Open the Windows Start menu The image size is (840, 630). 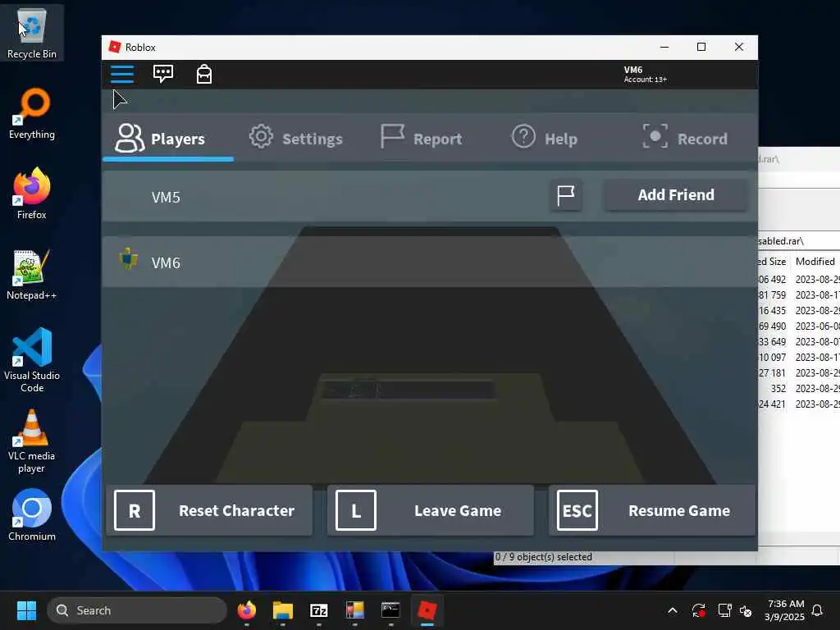coord(26,610)
